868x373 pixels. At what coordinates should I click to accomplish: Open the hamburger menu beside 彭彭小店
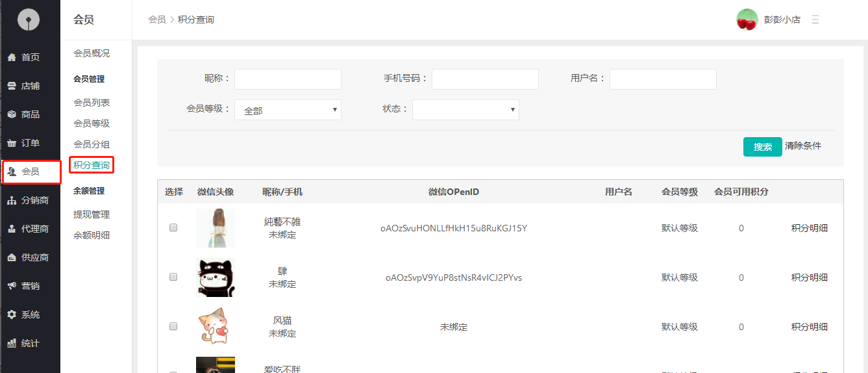(815, 20)
